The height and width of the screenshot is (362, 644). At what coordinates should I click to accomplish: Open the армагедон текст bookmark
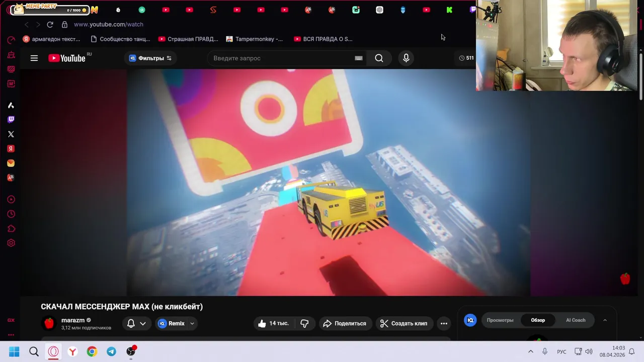tap(52, 39)
